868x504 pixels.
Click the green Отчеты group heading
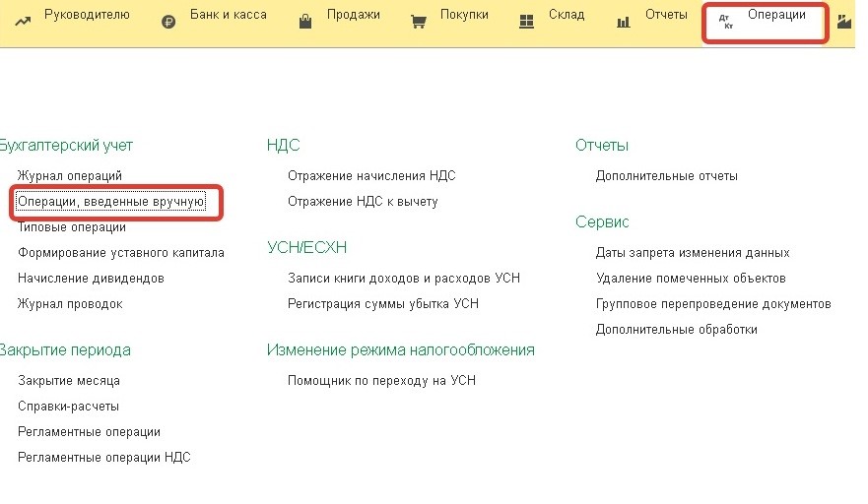coord(602,146)
